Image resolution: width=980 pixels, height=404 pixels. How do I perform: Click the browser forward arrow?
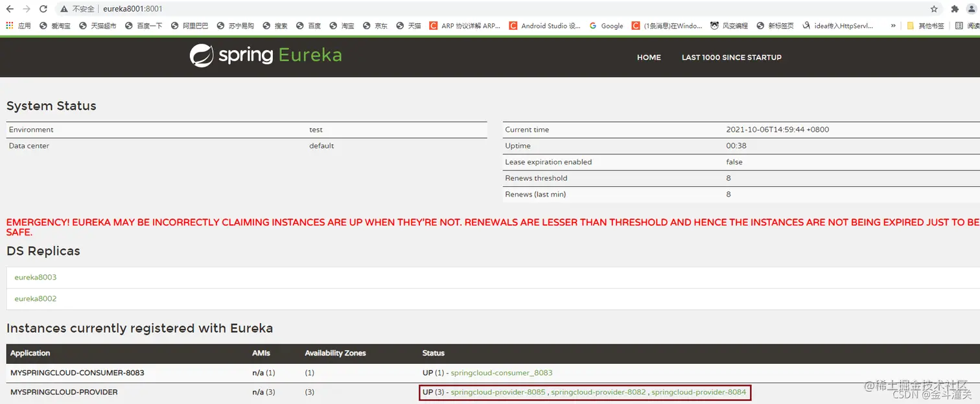[27, 9]
